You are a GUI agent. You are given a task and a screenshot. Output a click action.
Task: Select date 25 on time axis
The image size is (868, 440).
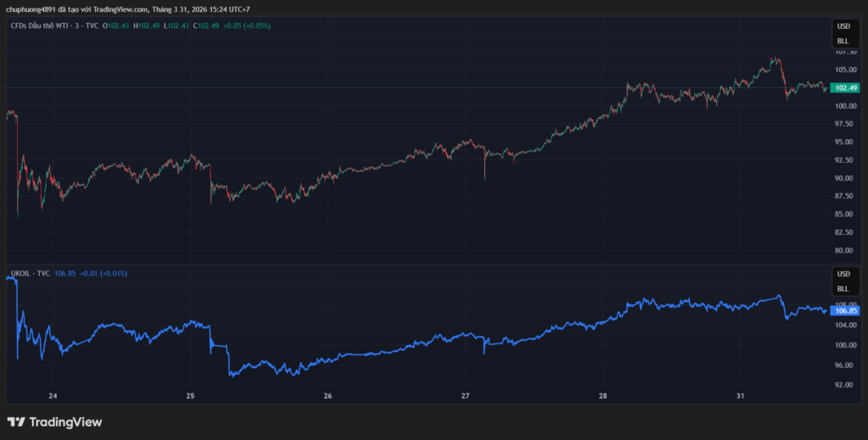[x=190, y=396]
